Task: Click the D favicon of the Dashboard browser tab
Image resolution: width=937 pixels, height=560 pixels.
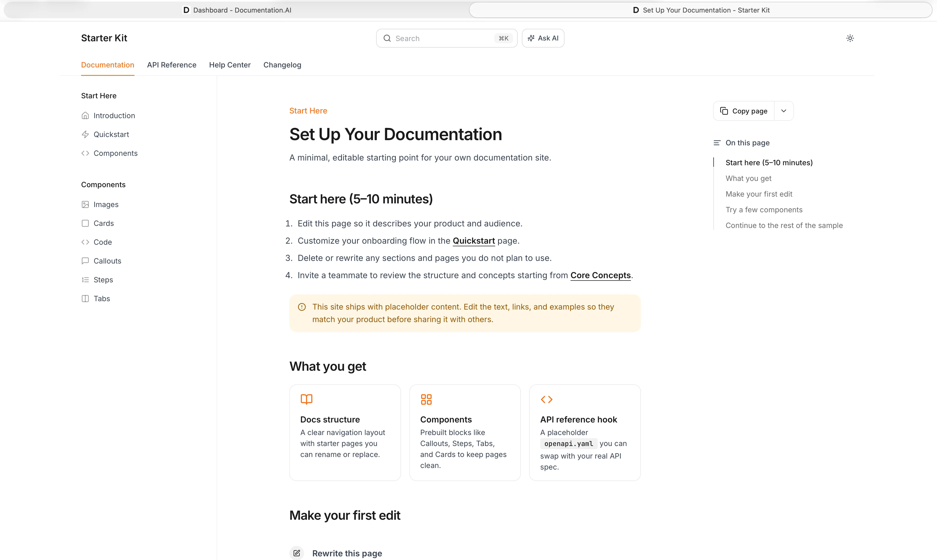Action: pyautogui.click(x=186, y=10)
